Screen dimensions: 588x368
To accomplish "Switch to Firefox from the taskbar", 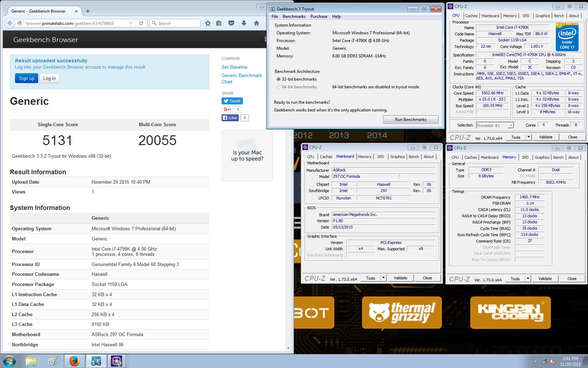I will click(75, 361).
